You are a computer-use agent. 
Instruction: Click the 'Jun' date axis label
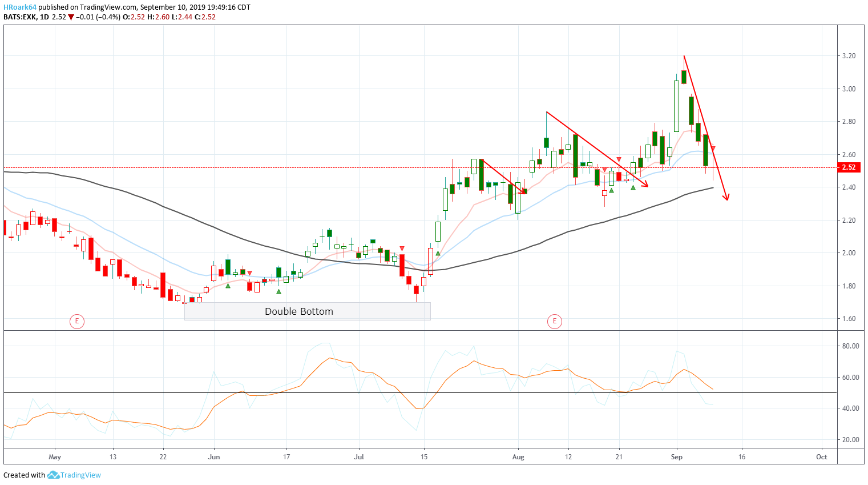pyautogui.click(x=214, y=457)
